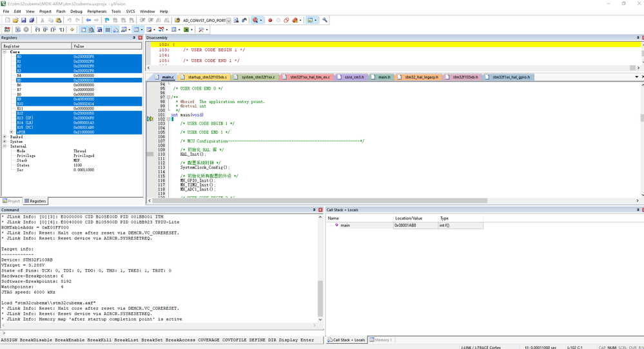Run to the cursor line

[x=62, y=30]
